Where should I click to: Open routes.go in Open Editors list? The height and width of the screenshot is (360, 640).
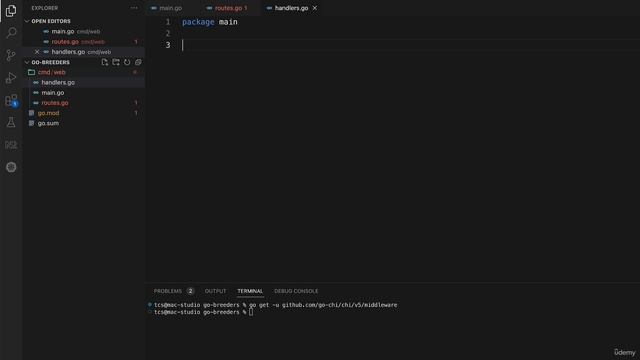84,42
